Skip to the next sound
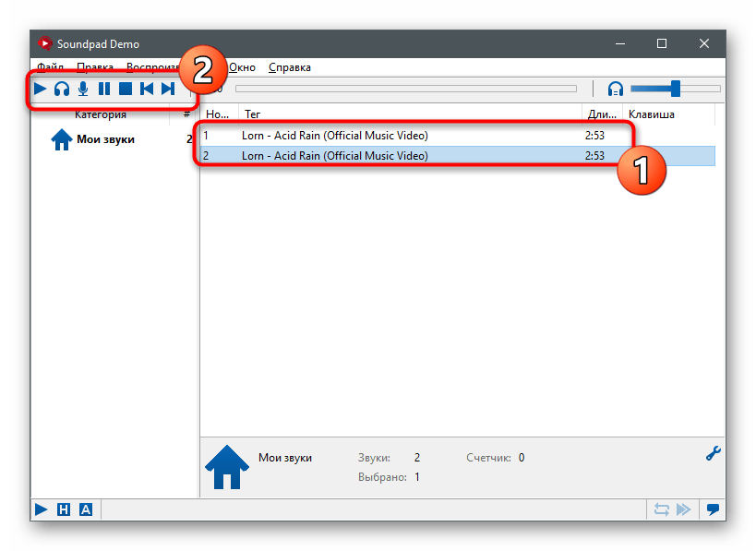Viewport: 756px width, 551px height. pyautogui.click(x=168, y=89)
